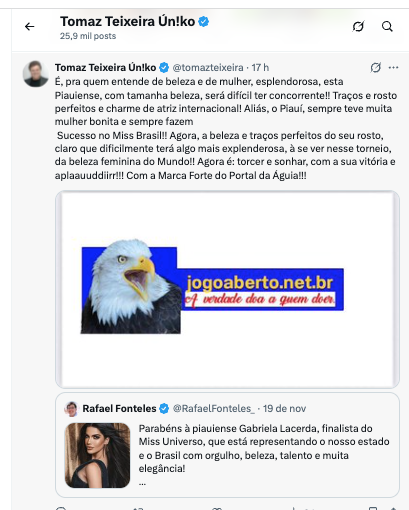Click the verified badge beside Rafael Fonteles
Image resolution: width=409 pixels, height=510 pixels.
[x=164, y=408]
